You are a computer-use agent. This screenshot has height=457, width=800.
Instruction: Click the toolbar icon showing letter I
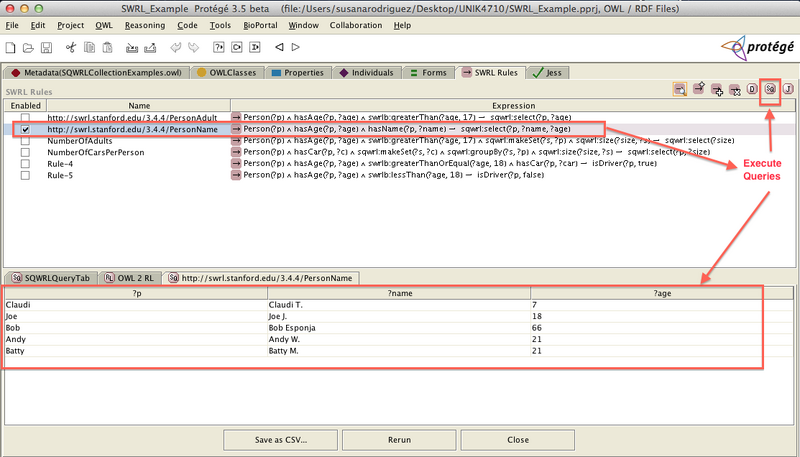tap(255, 47)
